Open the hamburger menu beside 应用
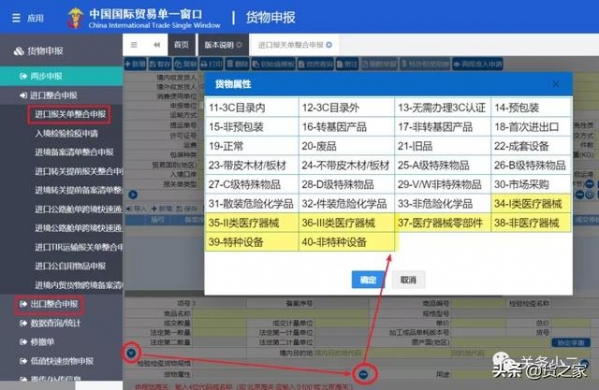The height and width of the screenshot is (390, 599). 16,18
